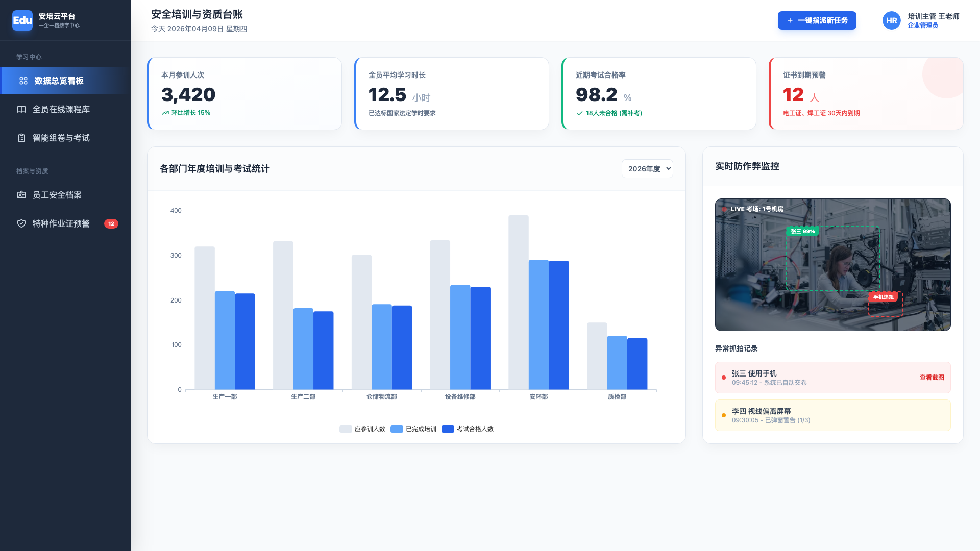Open the 2026年度 year dropdown

click(647, 169)
